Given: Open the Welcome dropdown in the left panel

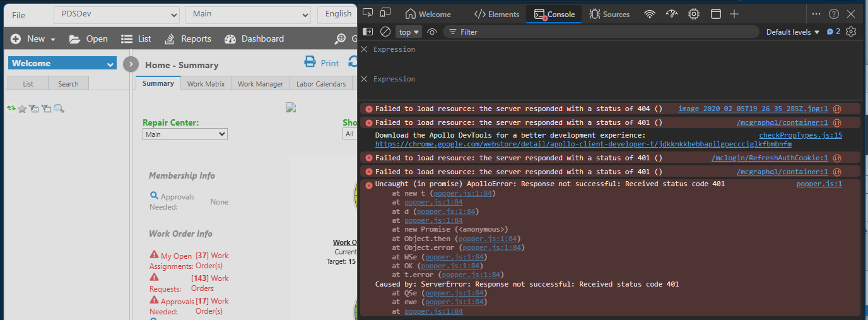Looking at the screenshot, I should 62,63.
